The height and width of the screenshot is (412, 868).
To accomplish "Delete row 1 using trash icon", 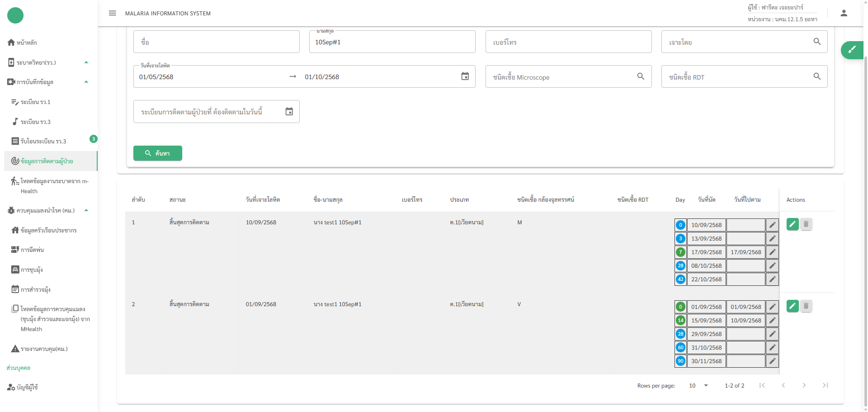I will click(x=806, y=224).
